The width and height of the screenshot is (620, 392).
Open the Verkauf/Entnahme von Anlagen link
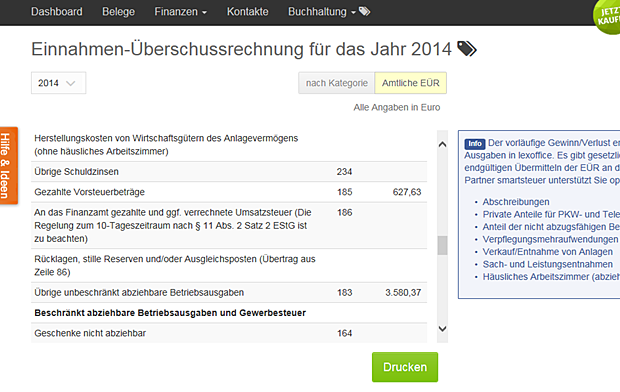pos(548,252)
